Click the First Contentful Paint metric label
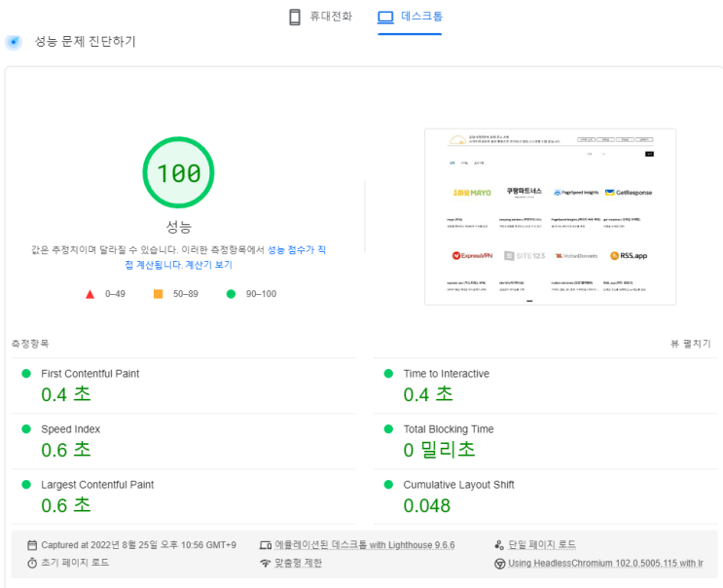 [x=90, y=374]
